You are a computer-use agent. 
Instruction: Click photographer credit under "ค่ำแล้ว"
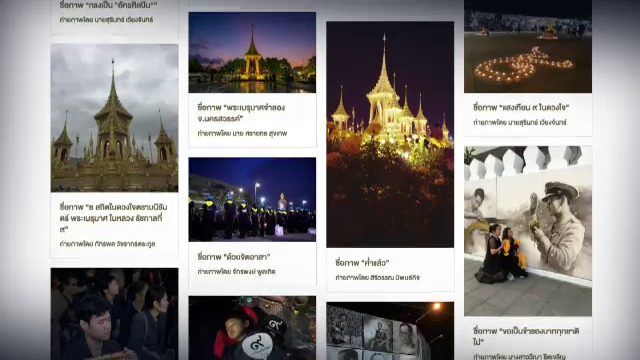click(x=378, y=278)
